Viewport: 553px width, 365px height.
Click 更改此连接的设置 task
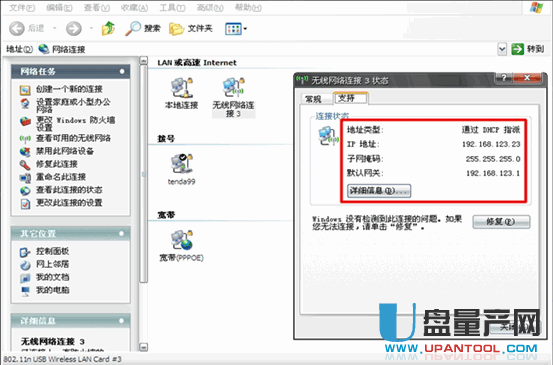click(69, 203)
